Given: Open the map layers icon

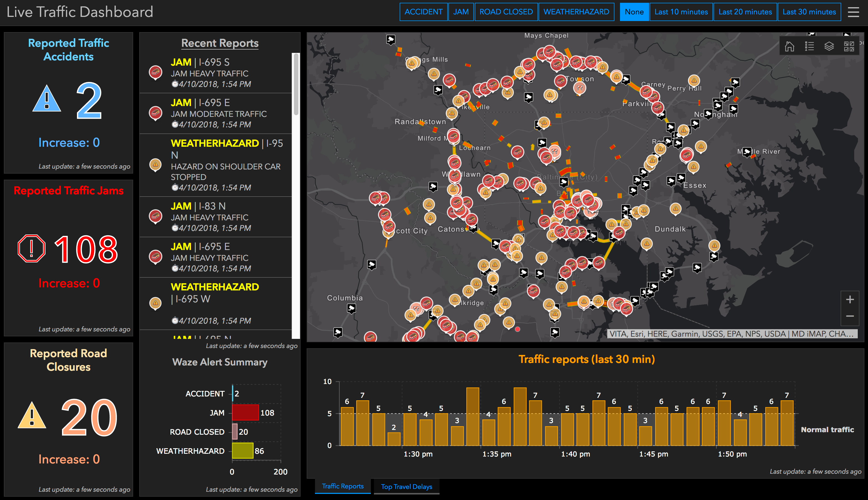Looking at the screenshot, I should point(829,46).
